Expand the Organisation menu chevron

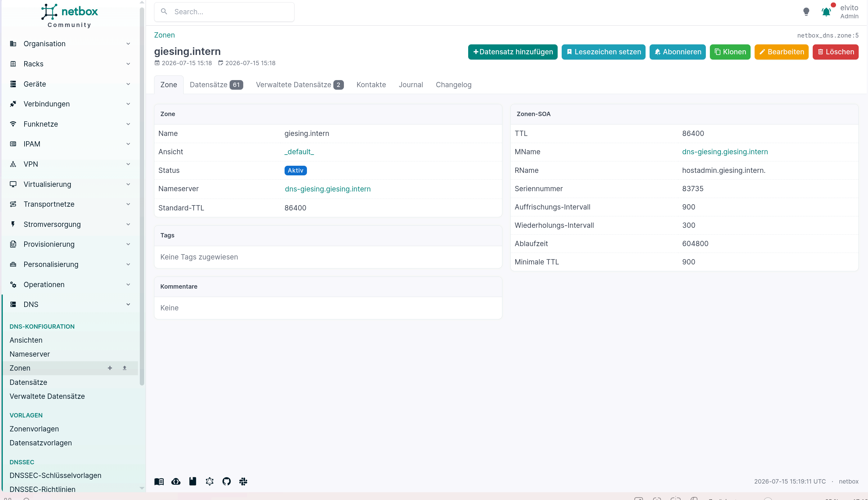point(128,44)
